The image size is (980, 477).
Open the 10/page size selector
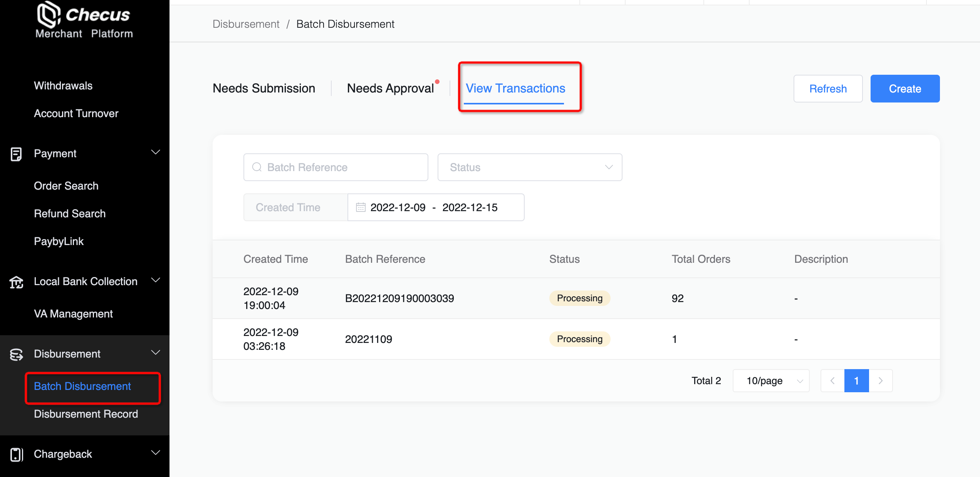(771, 381)
